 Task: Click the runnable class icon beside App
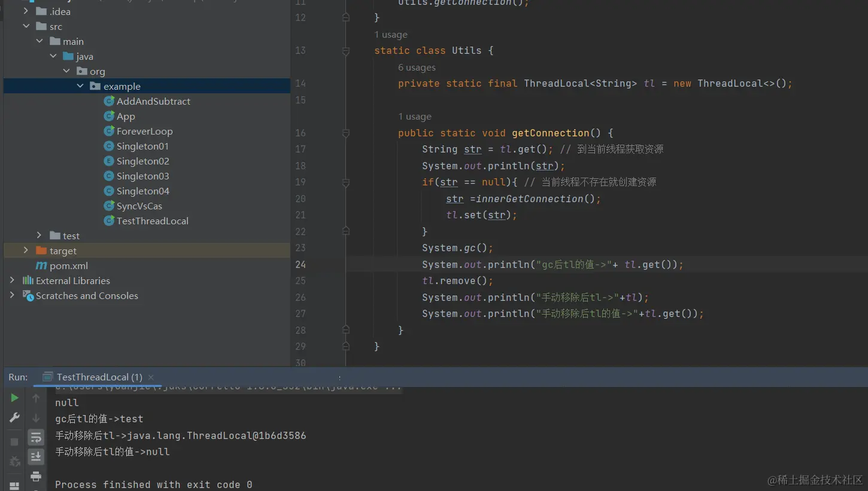pos(109,116)
